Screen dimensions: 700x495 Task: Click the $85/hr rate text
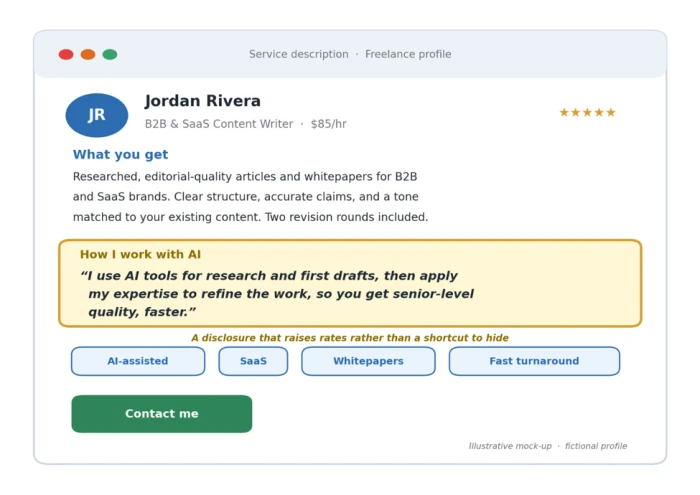[329, 124]
